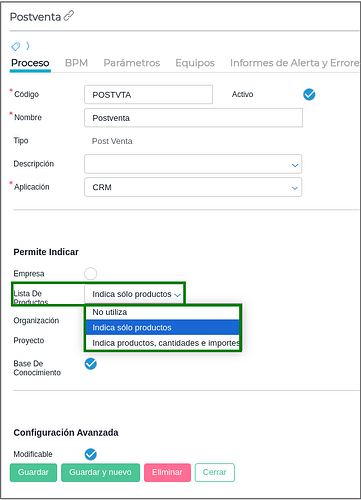Switch to the BPM tab
Screen dimensions: 361x500
(76, 63)
